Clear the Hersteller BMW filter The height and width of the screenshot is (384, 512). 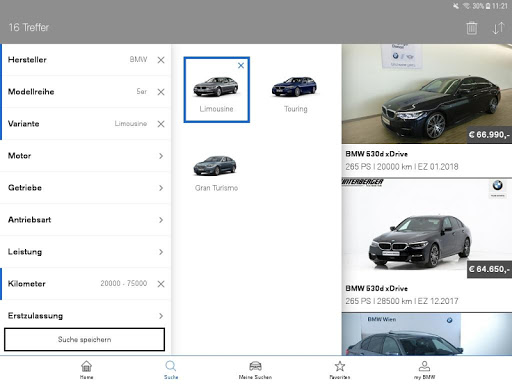(161, 60)
